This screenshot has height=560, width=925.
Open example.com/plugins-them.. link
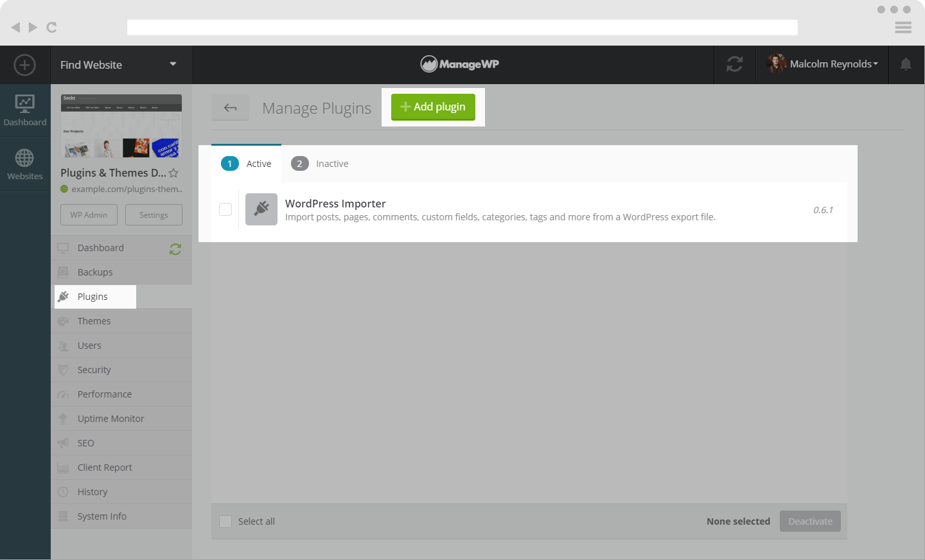(127, 189)
